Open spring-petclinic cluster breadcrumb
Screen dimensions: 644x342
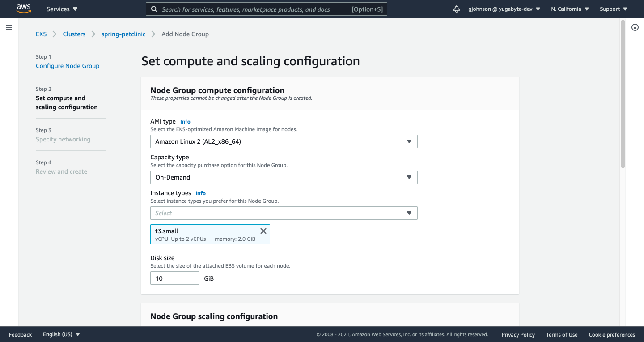click(123, 34)
